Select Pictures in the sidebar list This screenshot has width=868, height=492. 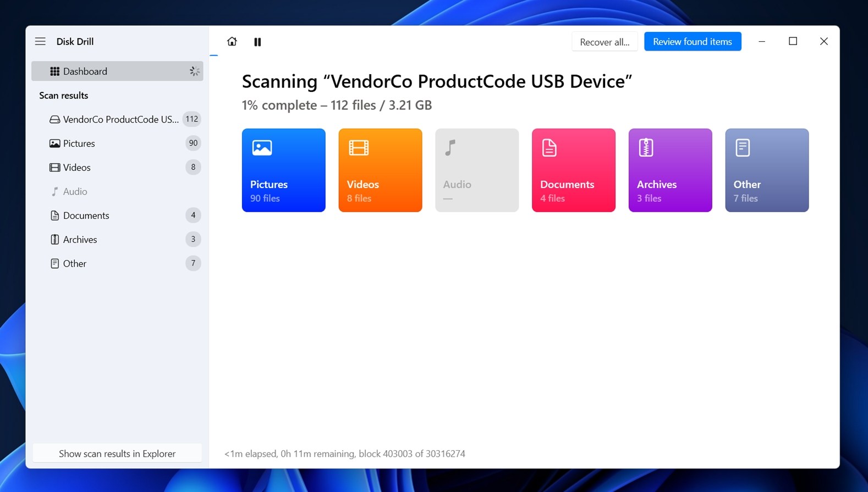79,143
